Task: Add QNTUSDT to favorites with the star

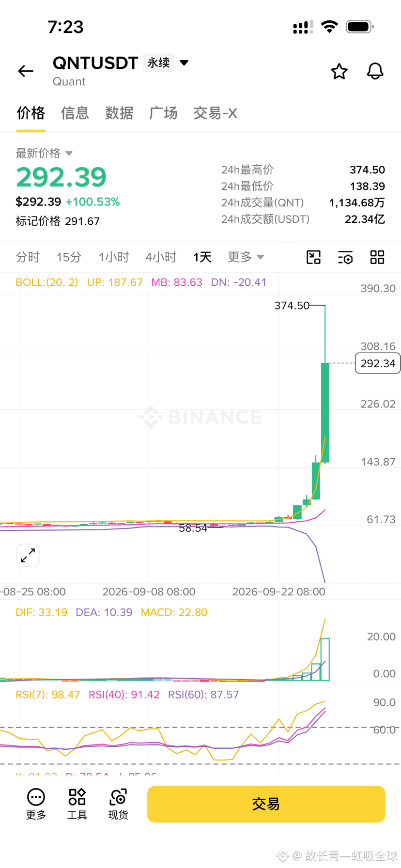Action: tap(339, 71)
